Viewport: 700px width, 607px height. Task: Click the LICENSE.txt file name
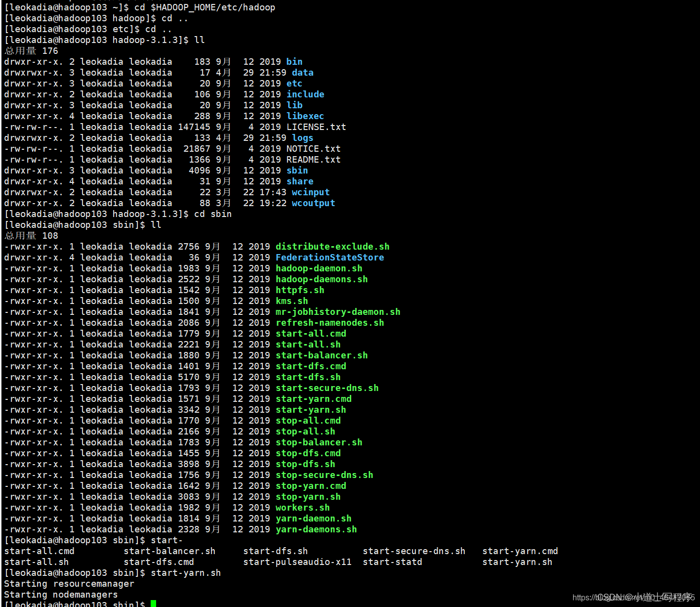[x=316, y=127]
